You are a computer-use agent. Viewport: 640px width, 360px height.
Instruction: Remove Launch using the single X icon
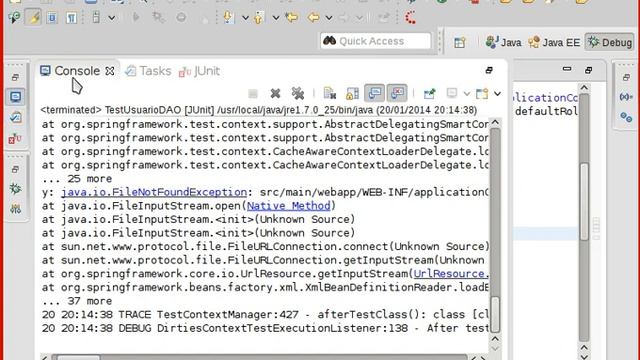tap(275, 94)
